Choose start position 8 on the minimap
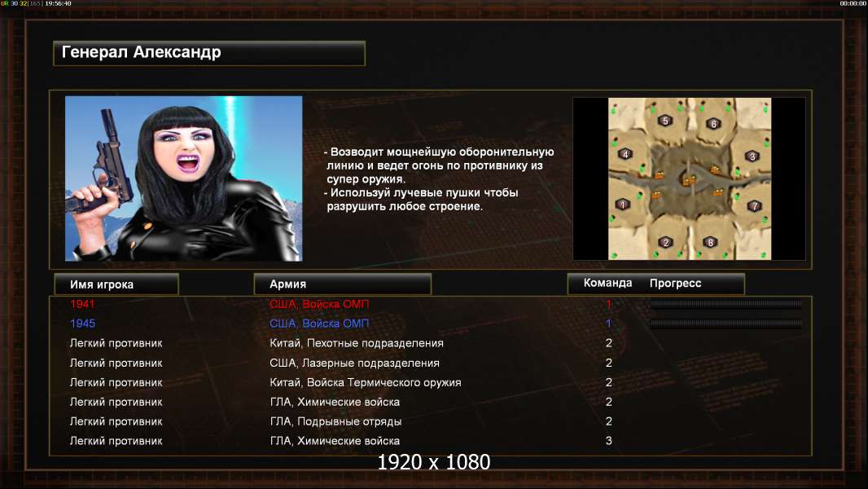This screenshot has height=489, width=868. pyautogui.click(x=711, y=242)
